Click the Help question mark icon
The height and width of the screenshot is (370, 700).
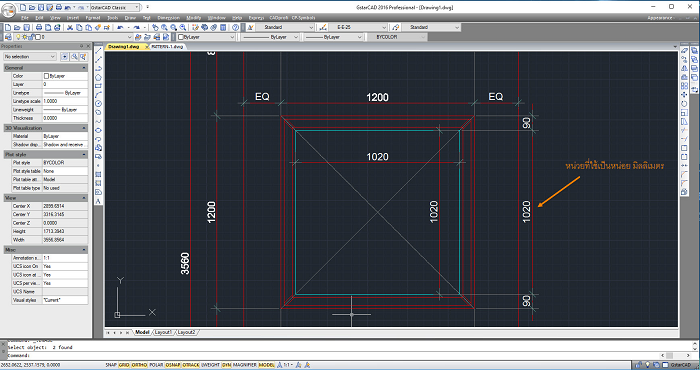235,28
